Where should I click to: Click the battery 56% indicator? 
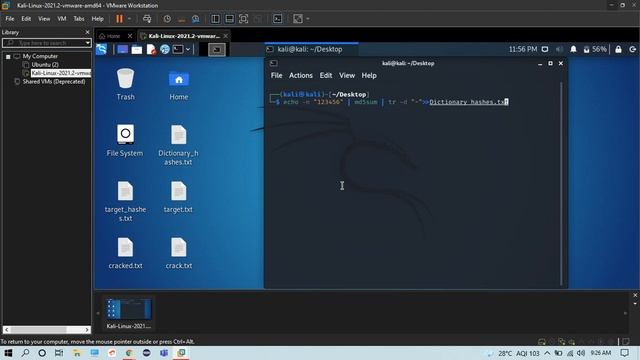[x=595, y=49]
